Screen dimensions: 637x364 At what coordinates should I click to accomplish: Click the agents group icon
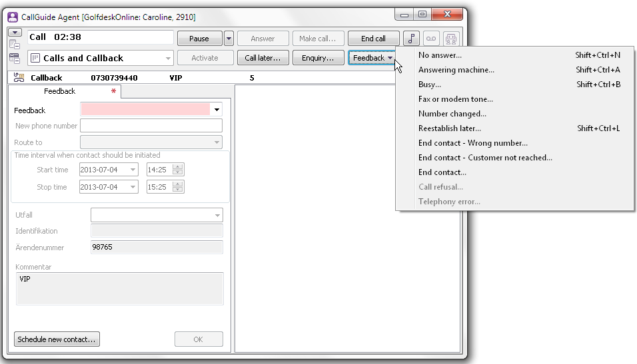pos(452,39)
